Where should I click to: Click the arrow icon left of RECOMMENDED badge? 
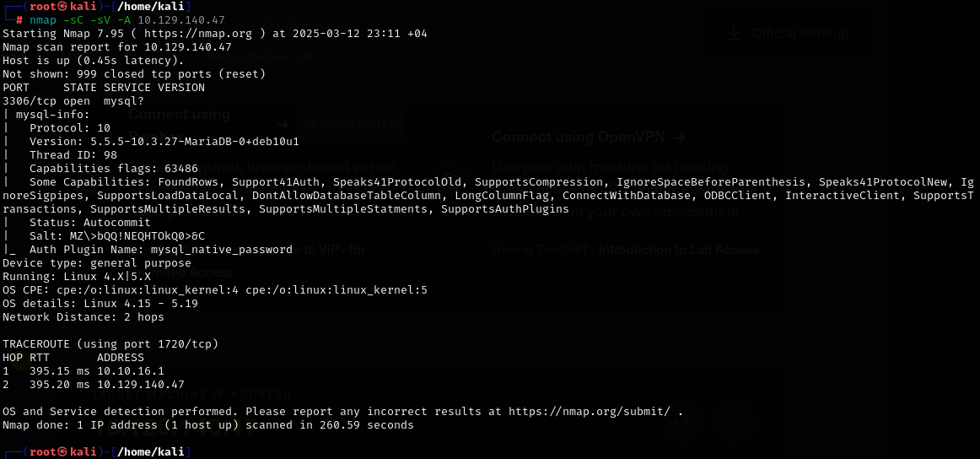click(x=283, y=123)
